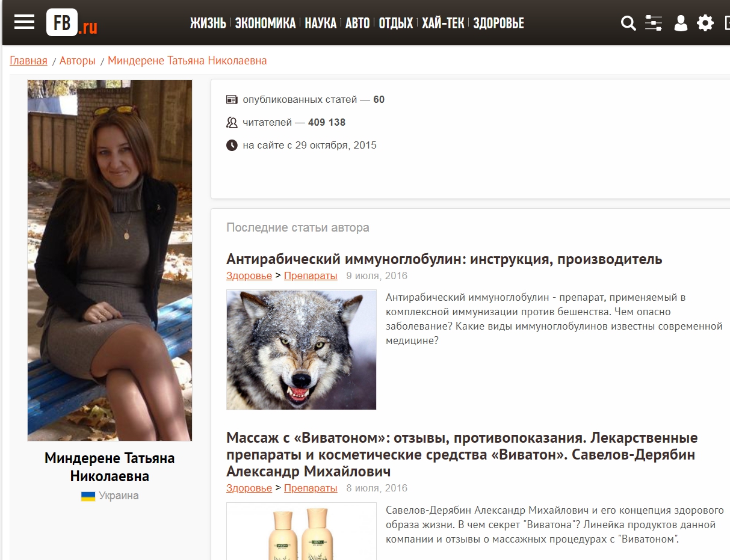730x560 pixels.
Task: Go to Главная breadcrumb link
Action: pyautogui.click(x=28, y=61)
